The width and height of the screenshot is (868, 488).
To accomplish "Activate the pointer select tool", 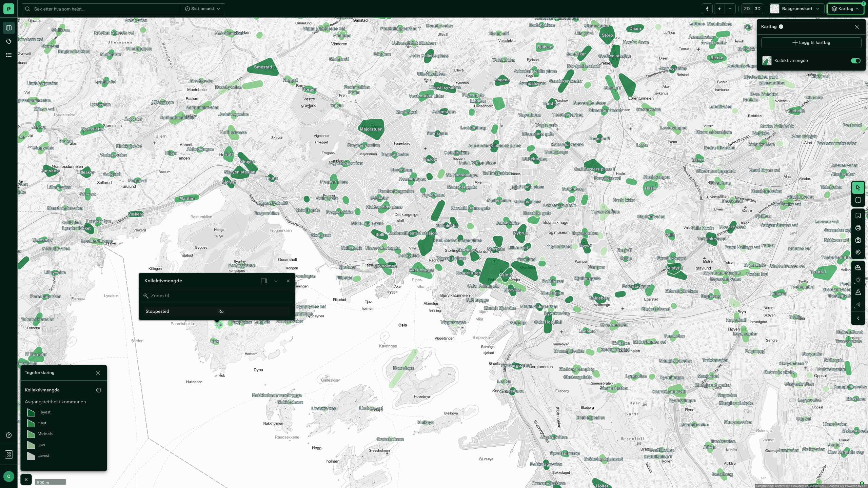I will pyautogui.click(x=858, y=188).
